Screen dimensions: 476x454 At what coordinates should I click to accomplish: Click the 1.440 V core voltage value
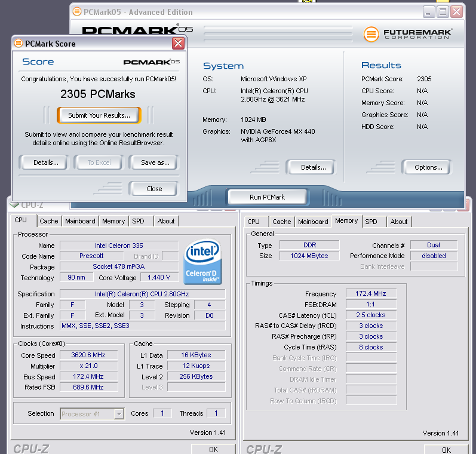coord(159,277)
